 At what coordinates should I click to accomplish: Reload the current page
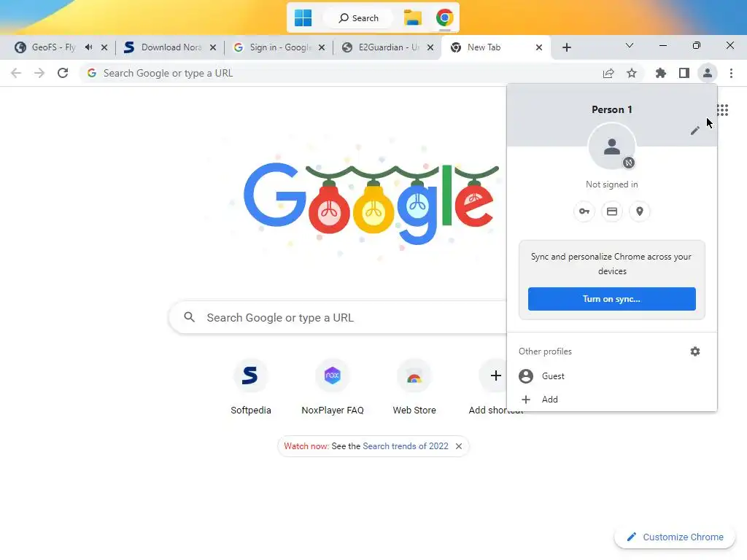tap(63, 73)
